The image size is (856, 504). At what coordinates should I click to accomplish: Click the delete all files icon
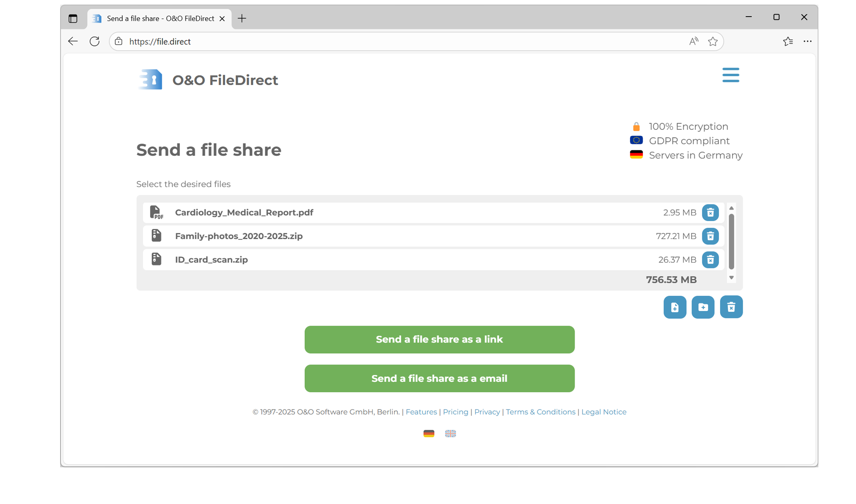pyautogui.click(x=731, y=307)
